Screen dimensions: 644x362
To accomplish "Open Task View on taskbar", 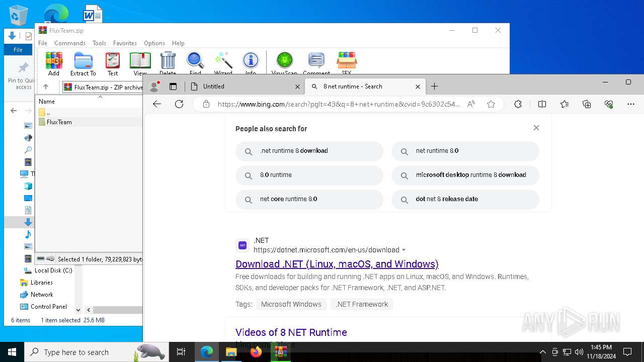I will point(181,352).
